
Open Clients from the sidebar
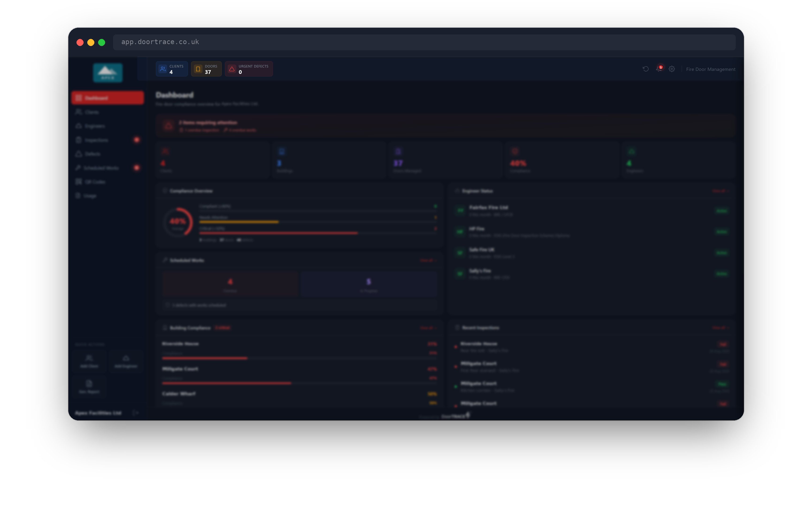coord(107,112)
